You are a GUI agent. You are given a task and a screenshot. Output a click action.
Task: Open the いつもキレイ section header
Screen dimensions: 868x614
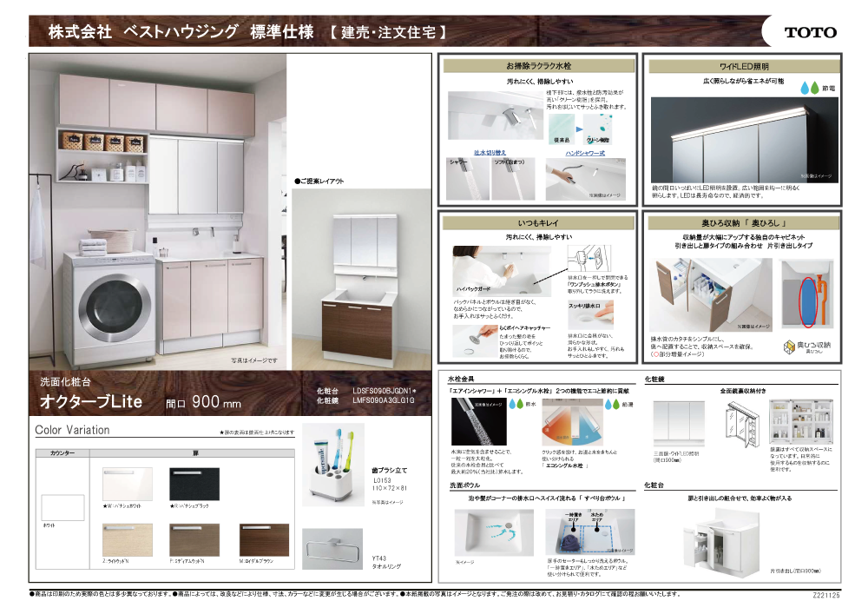click(538, 223)
